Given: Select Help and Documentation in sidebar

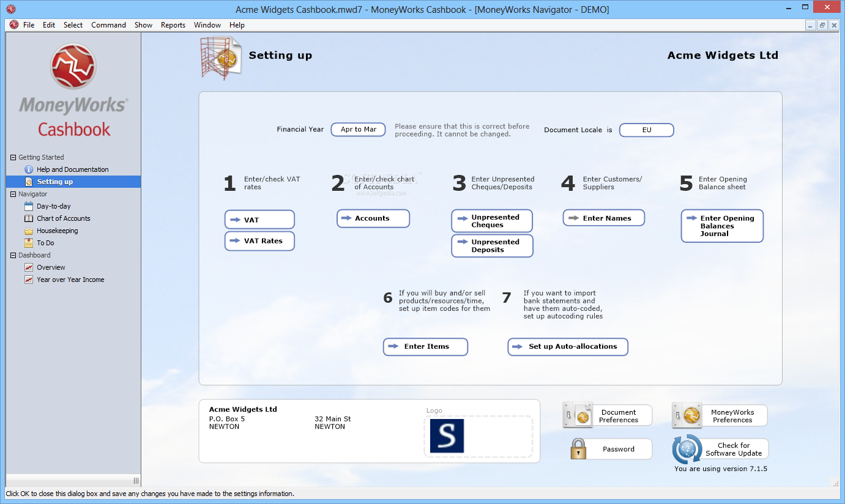Looking at the screenshot, I should pos(73,169).
